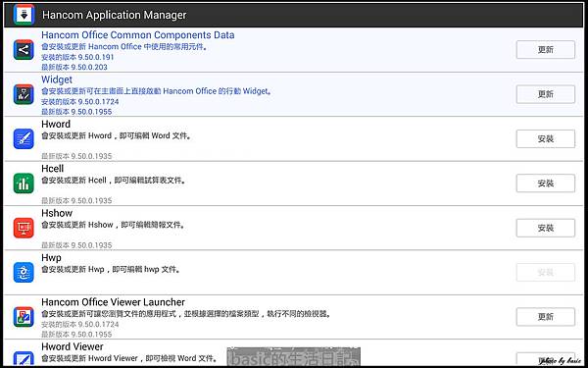Viewport: 588px width, 368px height.
Task: Tap the red Hshow app icon
Action: pos(24,228)
